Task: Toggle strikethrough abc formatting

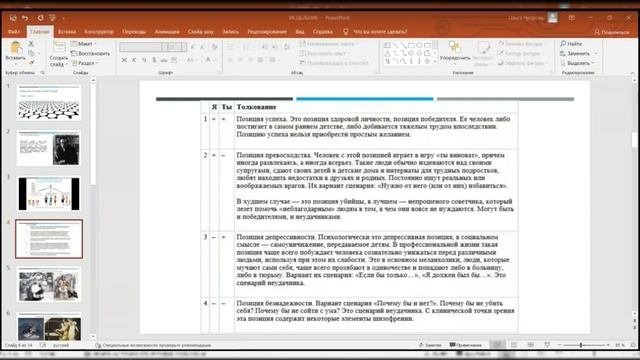Action: (164, 60)
